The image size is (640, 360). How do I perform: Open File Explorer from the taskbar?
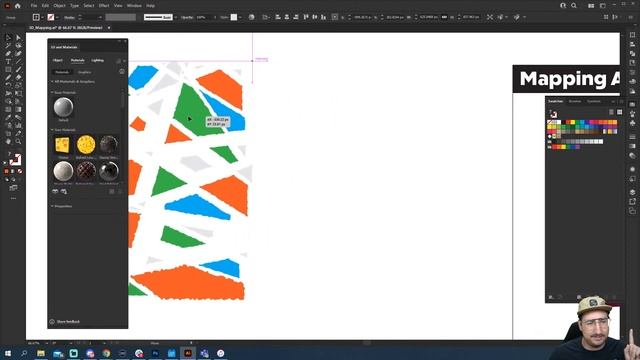(41, 353)
